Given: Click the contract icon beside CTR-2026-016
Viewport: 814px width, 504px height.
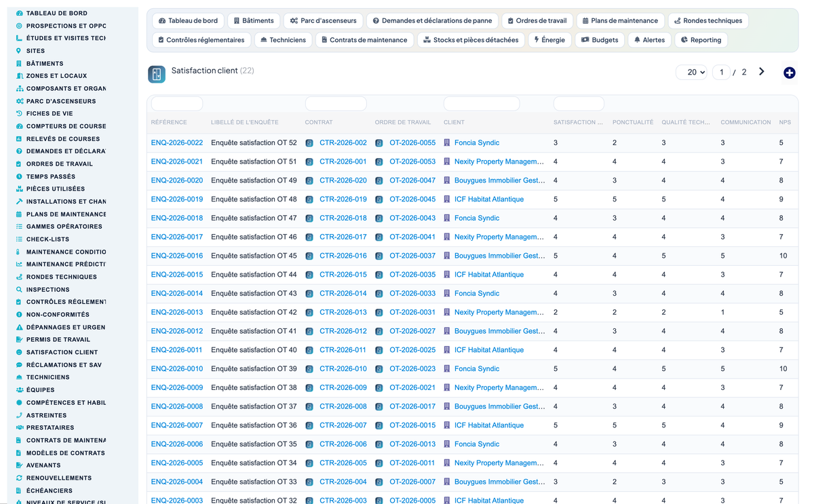Looking at the screenshot, I should pos(309,256).
